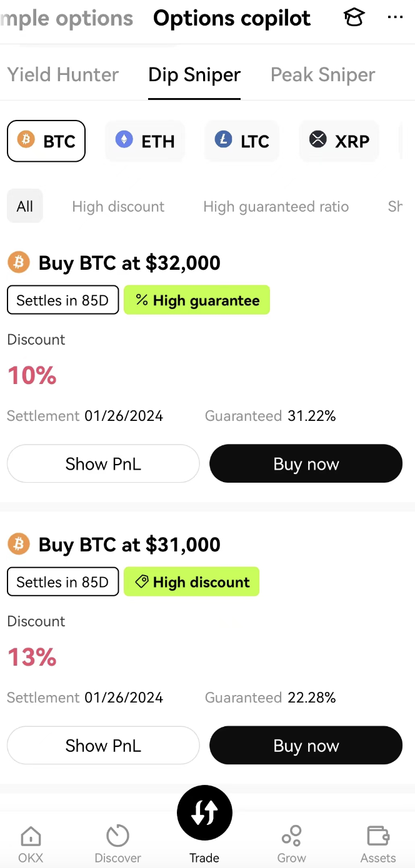Select the LTC coin chip
This screenshot has height=868, width=415.
(242, 141)
